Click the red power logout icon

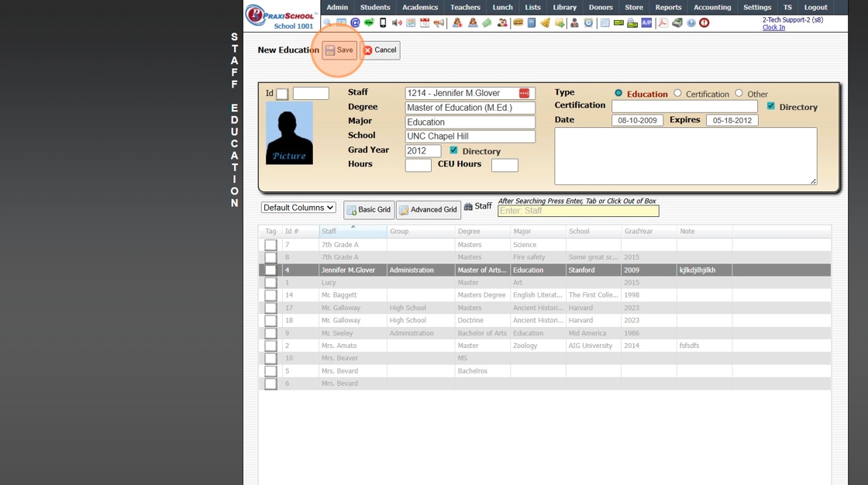pos(704,23)
